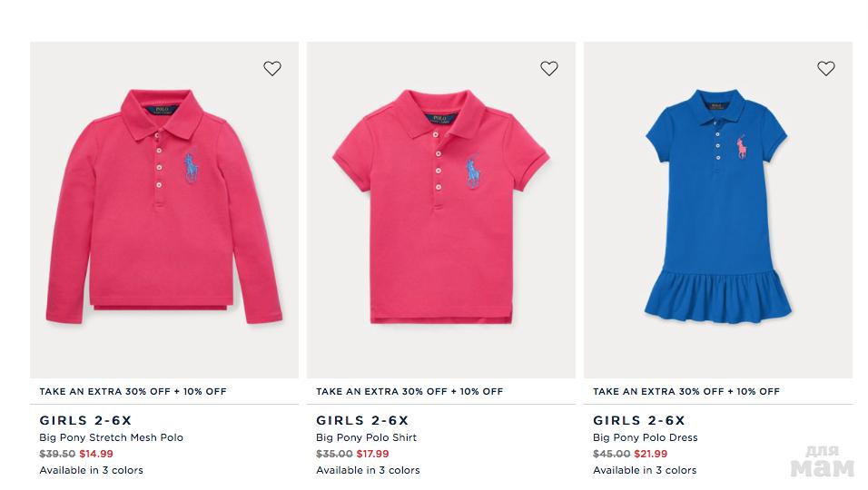Favorite the Big Pony Stretch Mesh Polo
868x490 pixels.
pyautogui.click(x=272, y=68)
